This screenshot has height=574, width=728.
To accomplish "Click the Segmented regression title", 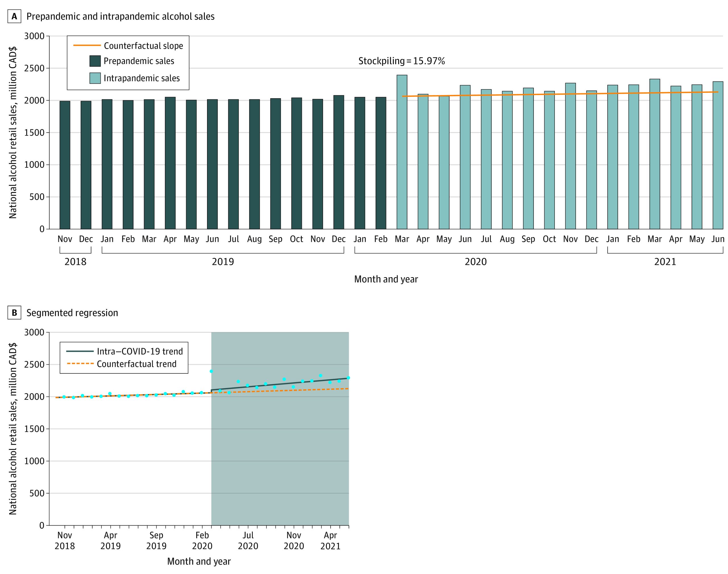I will [x=72, y=313].
